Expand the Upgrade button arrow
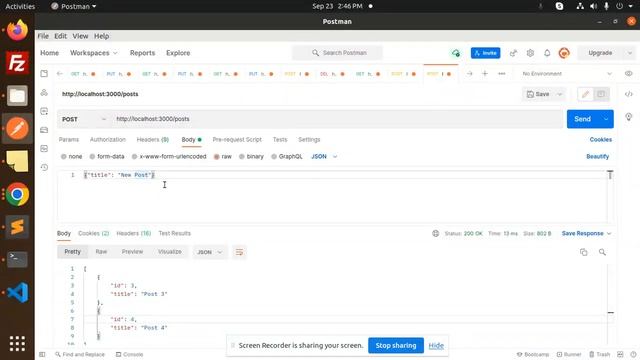Image resolution: width=640 pixels, height=360 pixels. click(629, 53)
